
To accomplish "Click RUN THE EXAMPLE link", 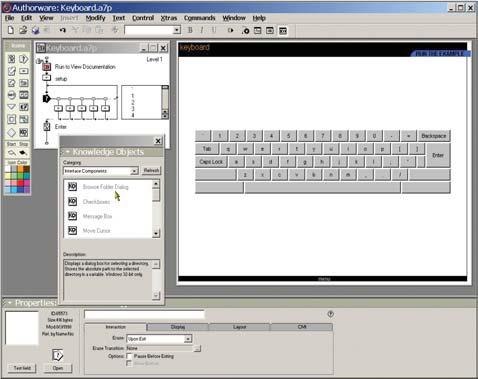I will click(x=439, y=53).
